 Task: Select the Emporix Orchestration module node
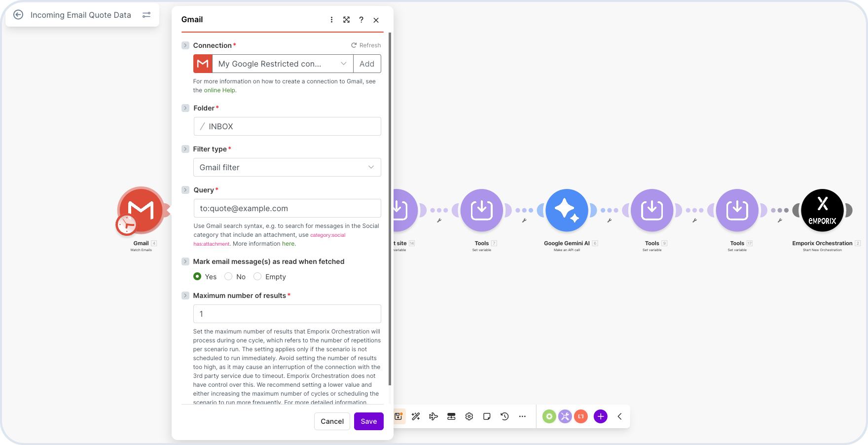tap(822, 210)
